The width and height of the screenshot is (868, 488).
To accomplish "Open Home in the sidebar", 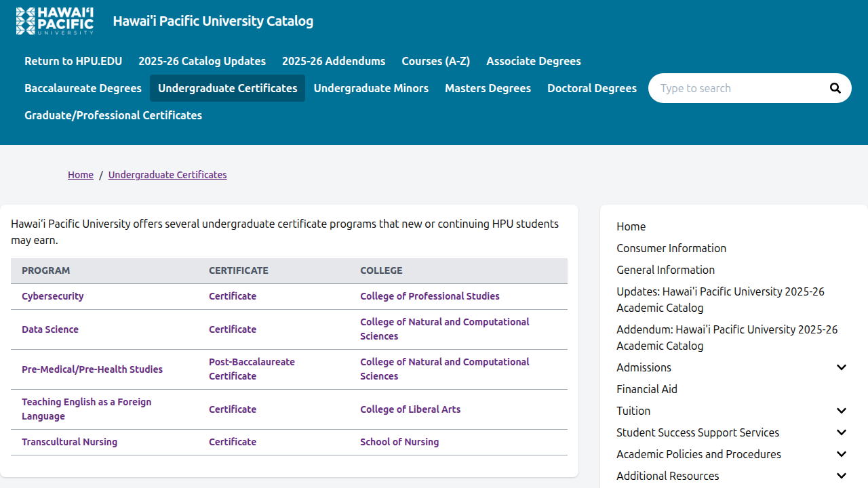I will (x=631, y=226).
